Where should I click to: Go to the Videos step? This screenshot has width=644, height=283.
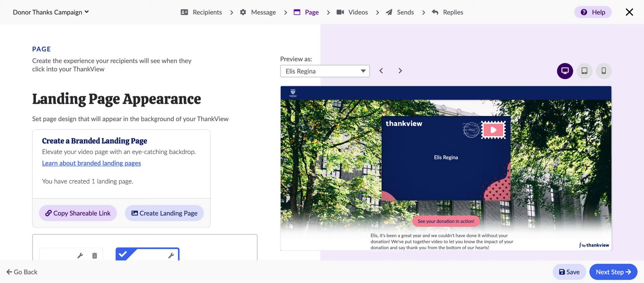pos(352,12)
